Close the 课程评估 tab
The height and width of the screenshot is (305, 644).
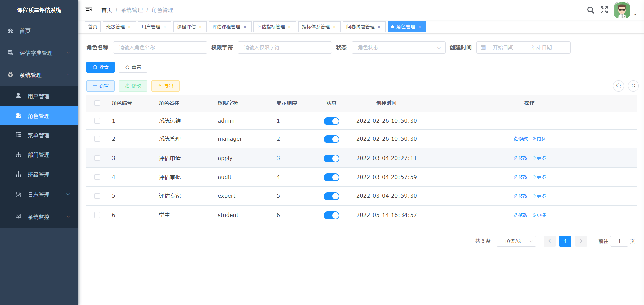(x=200, y=27)
